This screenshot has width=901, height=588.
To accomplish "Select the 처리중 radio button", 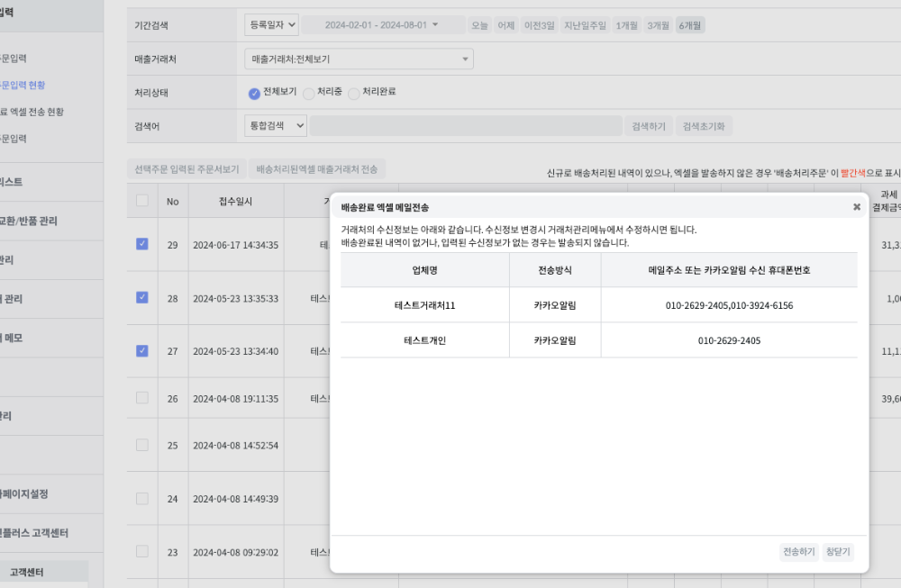I will coord(308,93).
